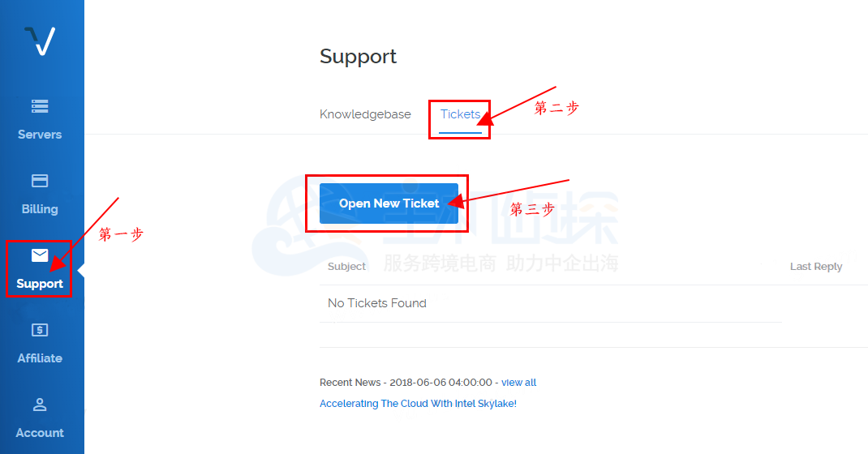Open the Affiliate text label
The image size is (868, 454).
(40, 358)
